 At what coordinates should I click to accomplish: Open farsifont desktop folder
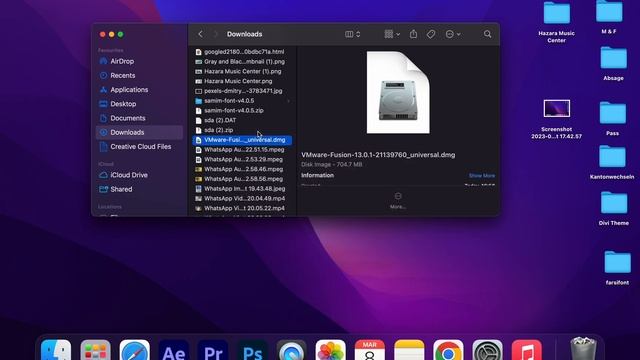click(617, 268)
